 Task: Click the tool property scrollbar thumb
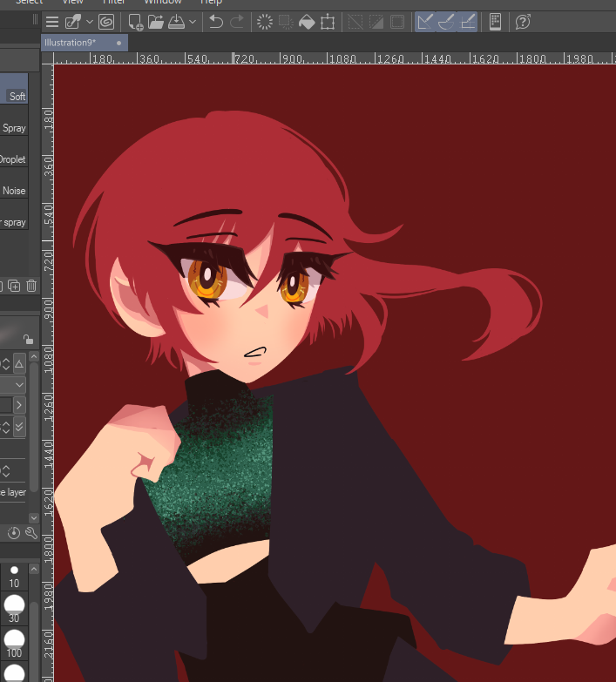34,426
